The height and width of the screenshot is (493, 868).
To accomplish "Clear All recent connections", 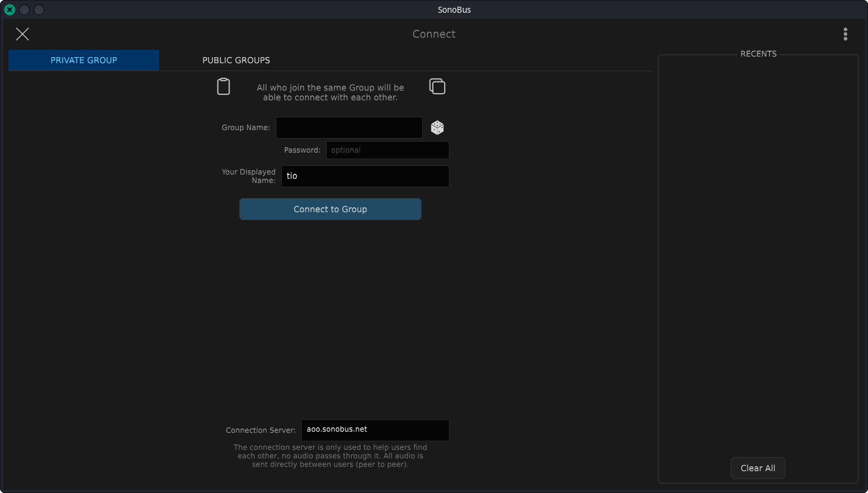I will tap(758, 468).
